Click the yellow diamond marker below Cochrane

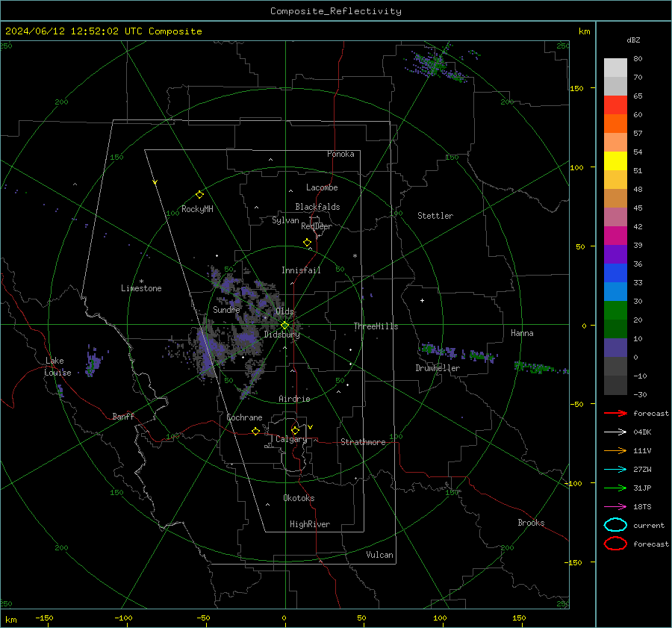coord(255,431)
